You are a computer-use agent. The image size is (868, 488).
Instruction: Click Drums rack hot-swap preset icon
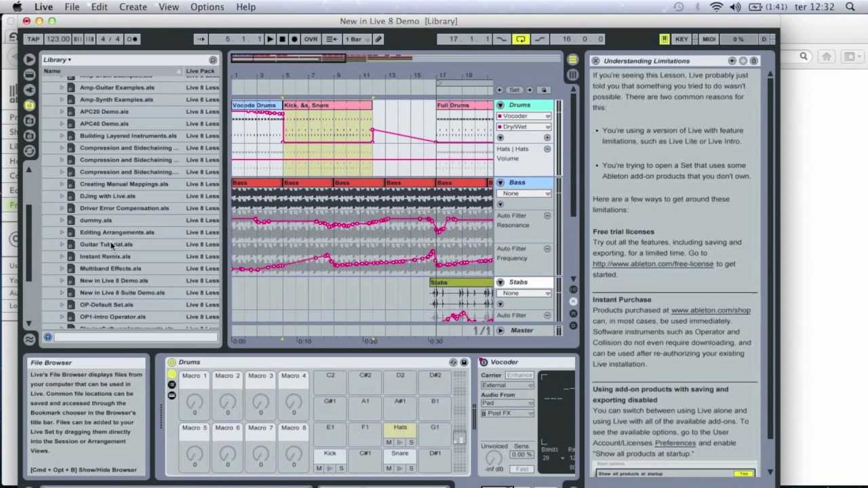[453, 363]
